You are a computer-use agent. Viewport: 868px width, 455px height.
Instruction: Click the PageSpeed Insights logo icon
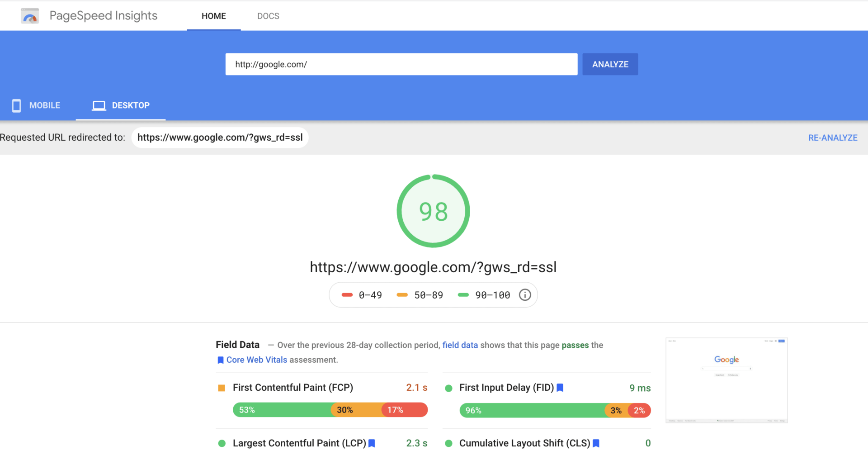(30, 16)
